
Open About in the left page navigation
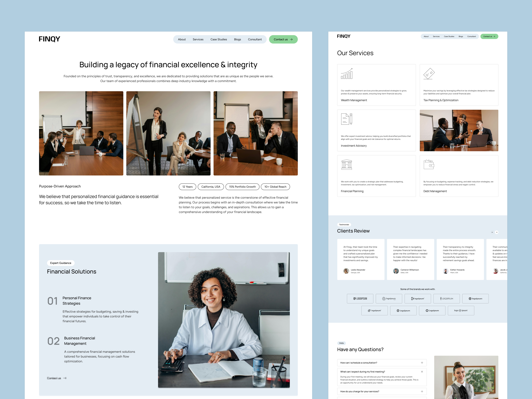tap(182, 39)
